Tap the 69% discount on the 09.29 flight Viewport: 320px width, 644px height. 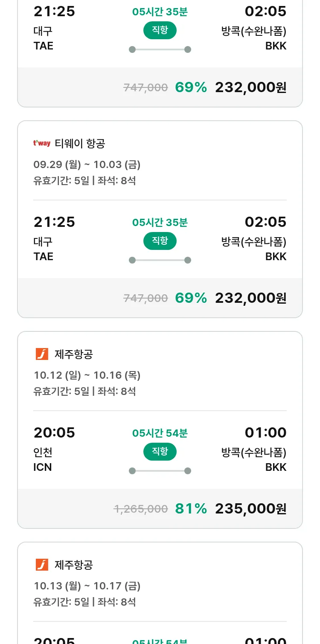[191, 298]
